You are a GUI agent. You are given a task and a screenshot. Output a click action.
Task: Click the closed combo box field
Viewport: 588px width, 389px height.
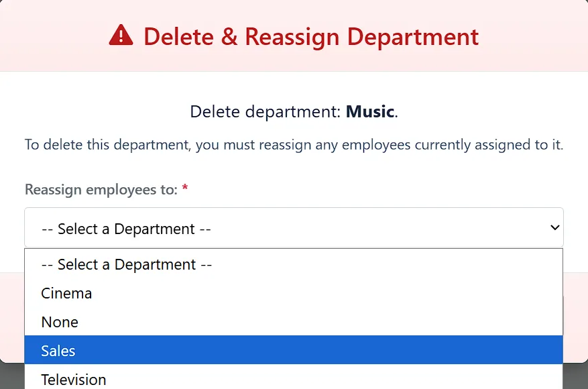(x=294, y=227)
